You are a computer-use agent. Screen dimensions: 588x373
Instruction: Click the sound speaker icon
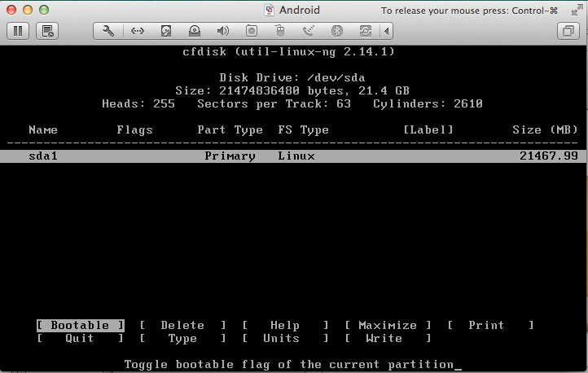click(223, 31)
